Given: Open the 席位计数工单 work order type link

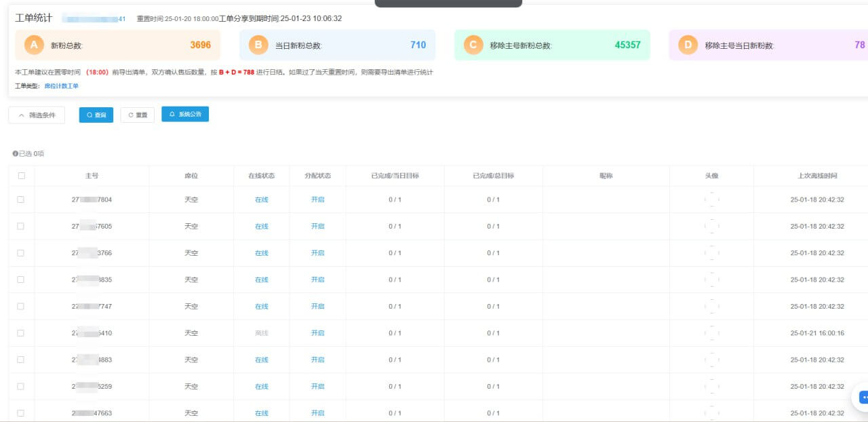Looking at the screenshot, I should pyautogui.click(x=61, y=86).
